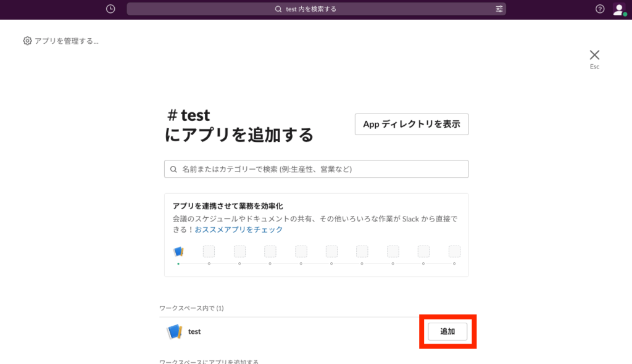Open the history clock icon

coord(110,9)
